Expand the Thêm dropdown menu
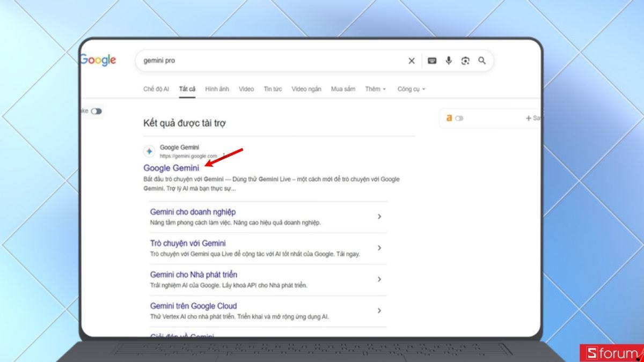Image resolution: width=644 pixels, height=362 pixels. [375, 89]
